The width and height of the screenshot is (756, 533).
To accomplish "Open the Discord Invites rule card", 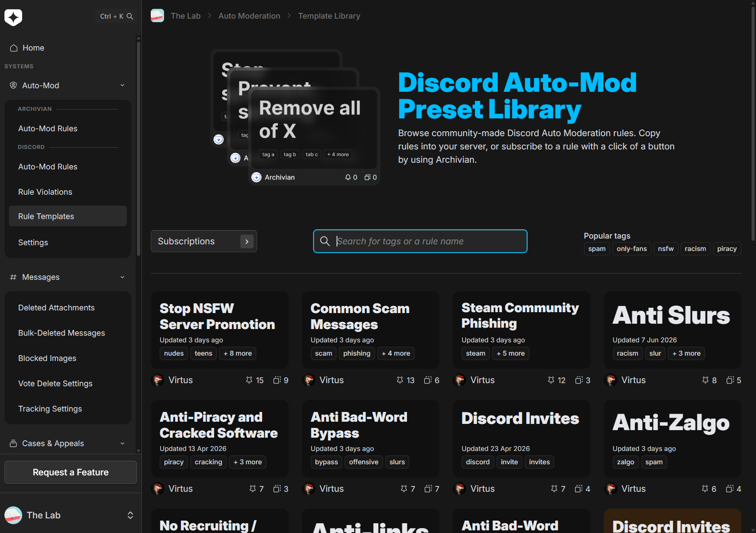I will [x=521, y=439].
